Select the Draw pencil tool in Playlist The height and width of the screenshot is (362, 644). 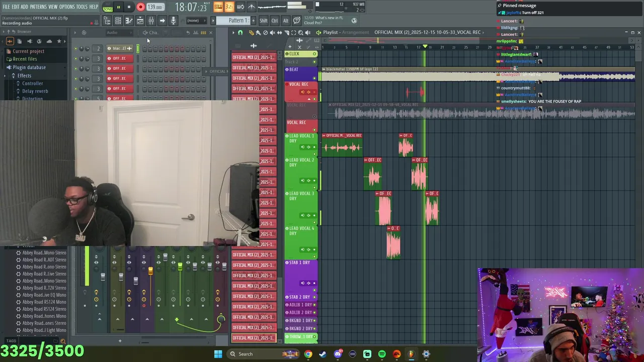[x=251, y=33]
